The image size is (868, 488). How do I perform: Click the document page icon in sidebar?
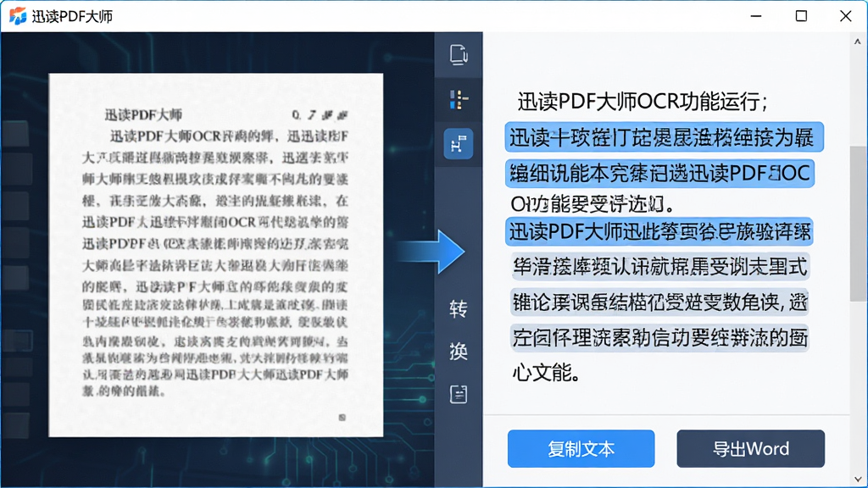click(459, 55)
